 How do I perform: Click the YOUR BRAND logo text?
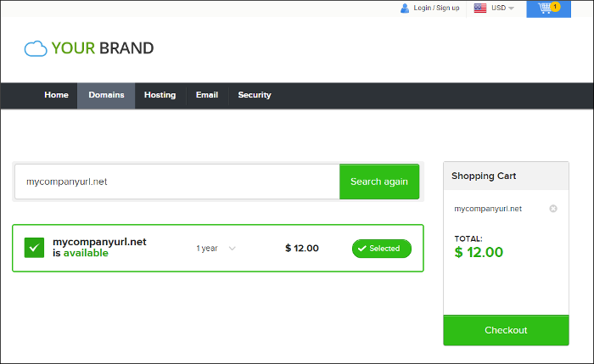[102, 48]
